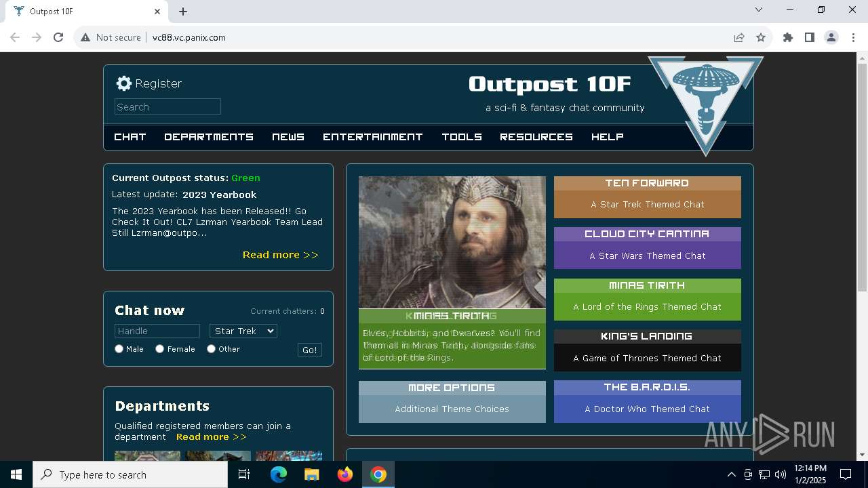This screenshot has height=488, width=868.
Task: Click the Go! button in Chat now
Action: point(310,350)
